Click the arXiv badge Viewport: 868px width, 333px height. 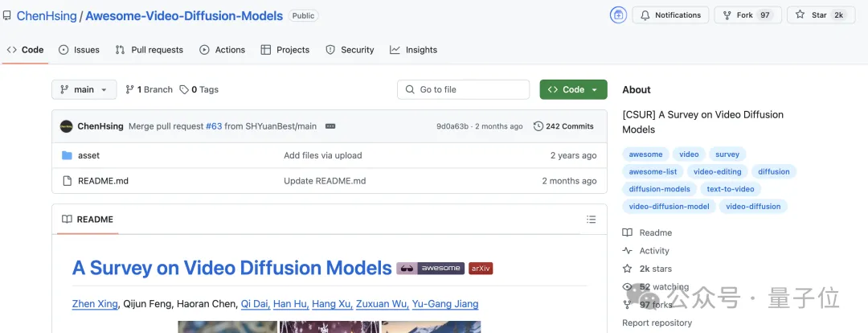[x=481, y=268]
